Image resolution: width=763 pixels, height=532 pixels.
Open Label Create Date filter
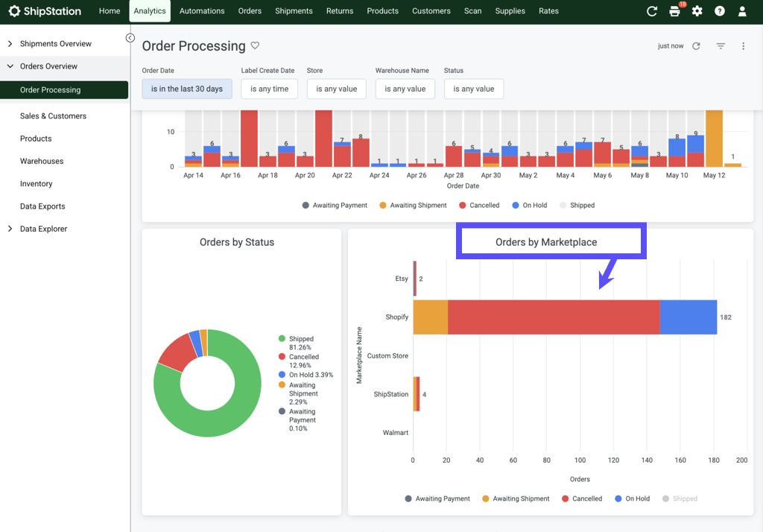269,89
